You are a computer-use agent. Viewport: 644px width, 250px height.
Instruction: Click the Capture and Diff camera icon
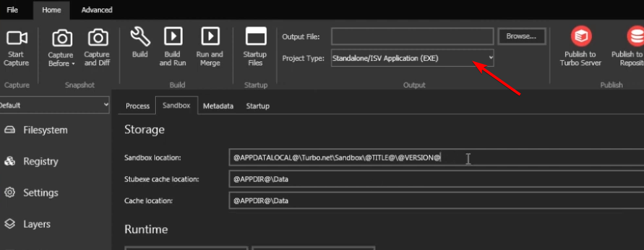98,39
